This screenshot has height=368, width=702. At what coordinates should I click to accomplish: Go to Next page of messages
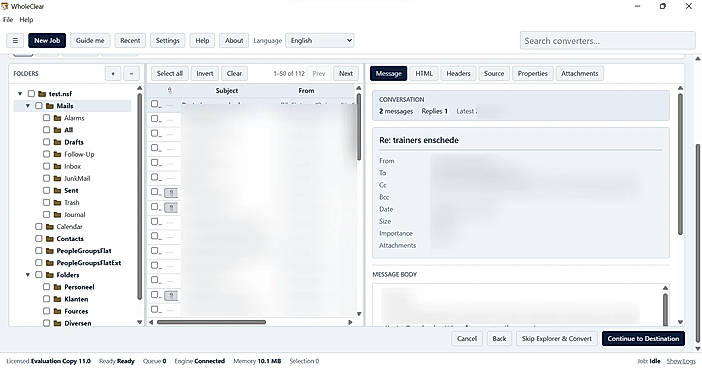(346, 73)
